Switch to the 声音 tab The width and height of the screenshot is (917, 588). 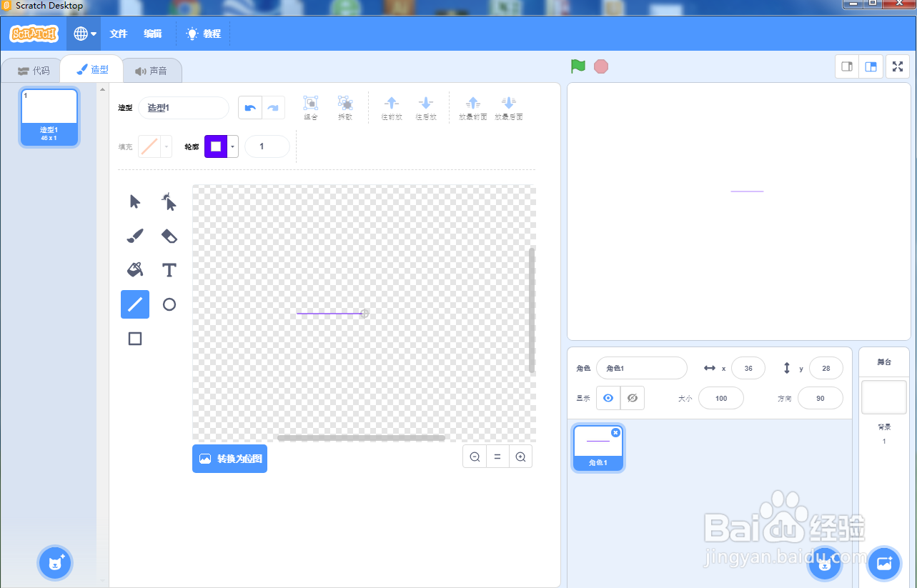coord(152,69)
